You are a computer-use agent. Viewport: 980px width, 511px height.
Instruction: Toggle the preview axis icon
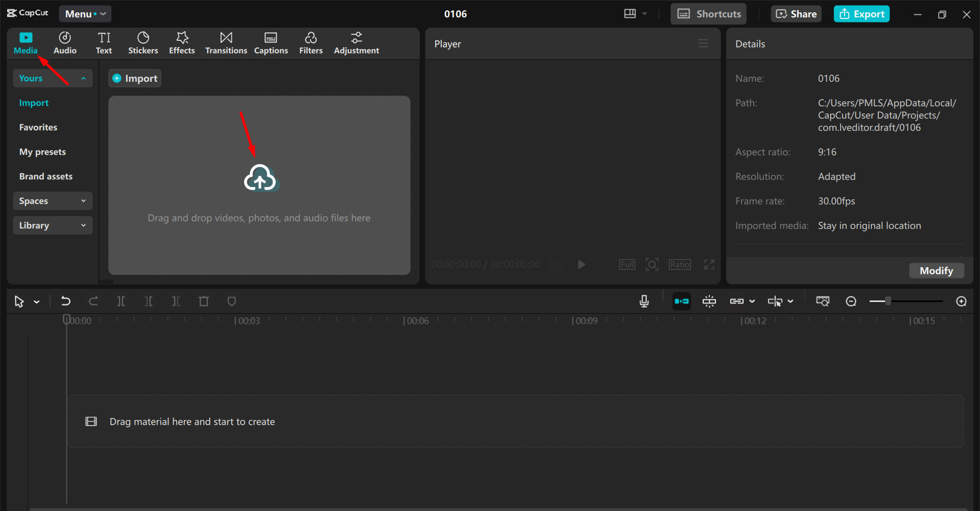tap(775, 301)
